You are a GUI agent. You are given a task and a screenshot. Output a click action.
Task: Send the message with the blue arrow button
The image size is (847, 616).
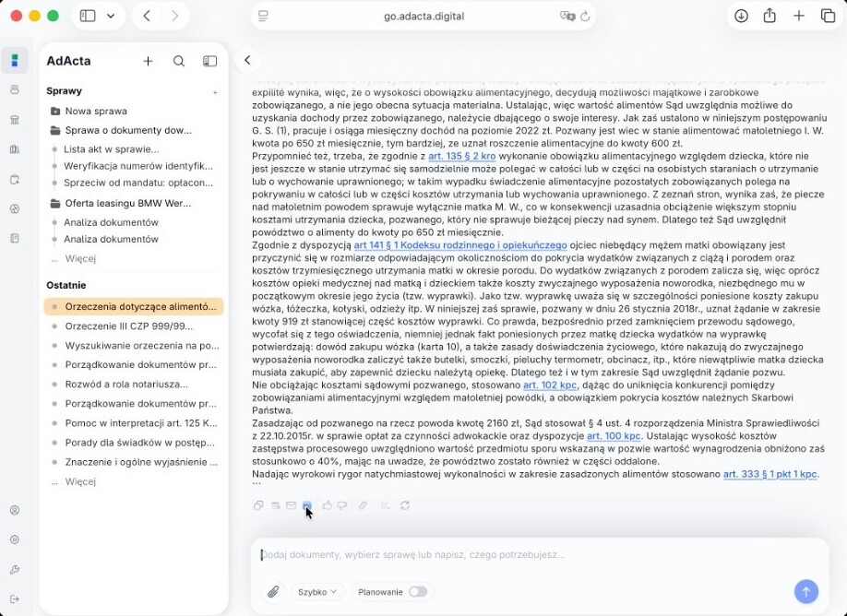pos(806,592)
